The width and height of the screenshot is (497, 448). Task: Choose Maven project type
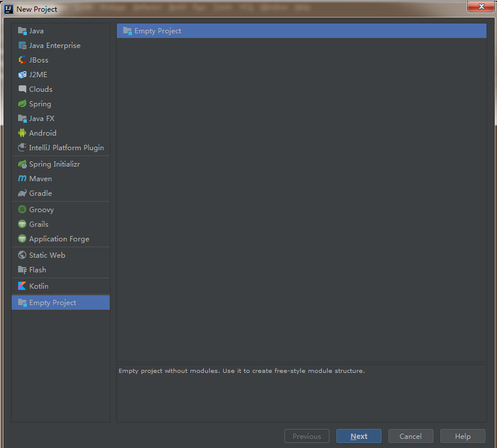click(x=60, y=179)
